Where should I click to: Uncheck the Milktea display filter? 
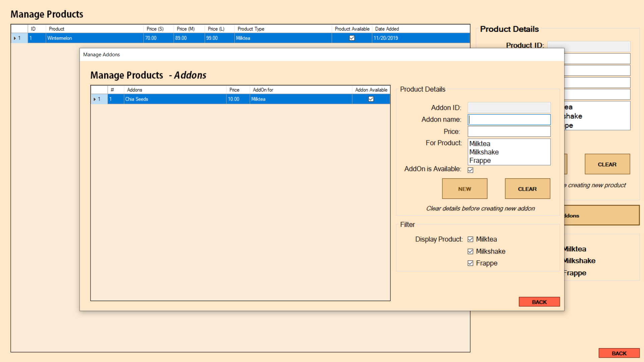471,239
